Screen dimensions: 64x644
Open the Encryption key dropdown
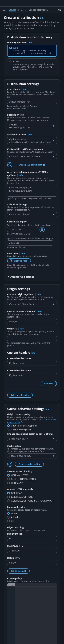pyautogui.click(x=32, y=126)
